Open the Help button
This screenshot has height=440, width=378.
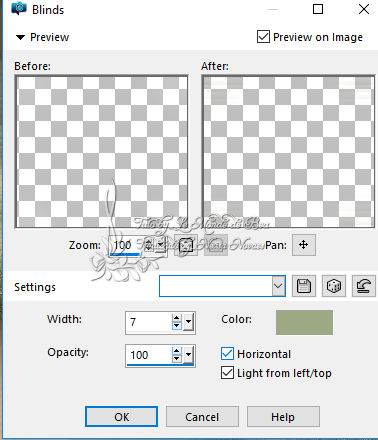283,417
